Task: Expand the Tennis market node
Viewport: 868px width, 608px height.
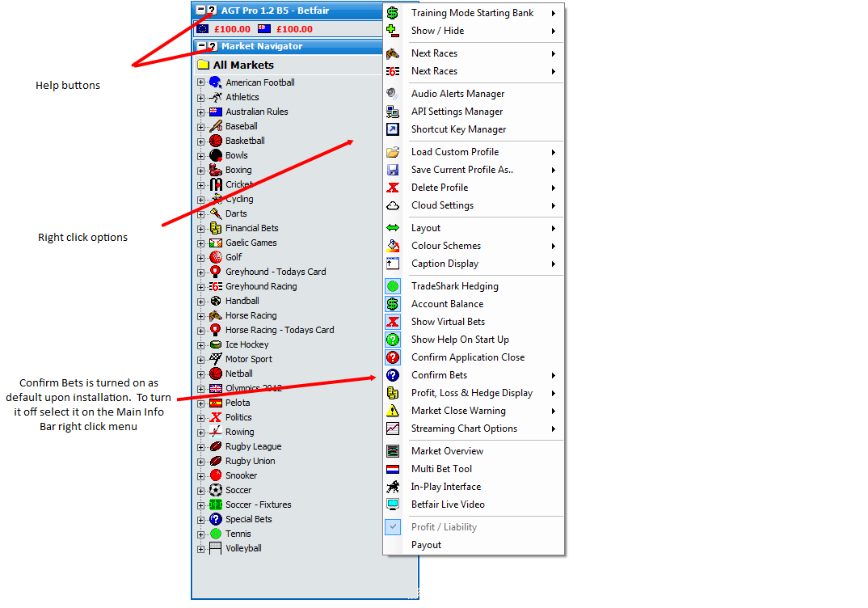Action: pos(200,534)
